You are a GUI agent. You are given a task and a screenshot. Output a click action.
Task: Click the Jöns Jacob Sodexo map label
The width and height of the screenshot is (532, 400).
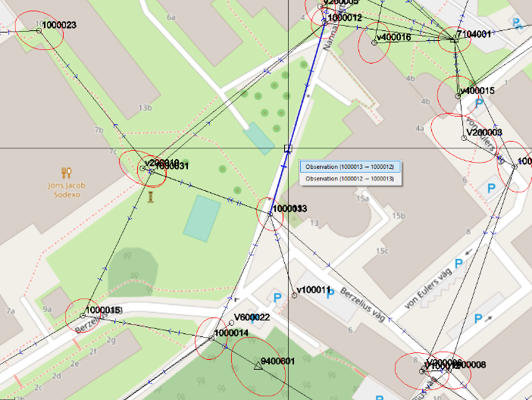(x=66, y=190)
